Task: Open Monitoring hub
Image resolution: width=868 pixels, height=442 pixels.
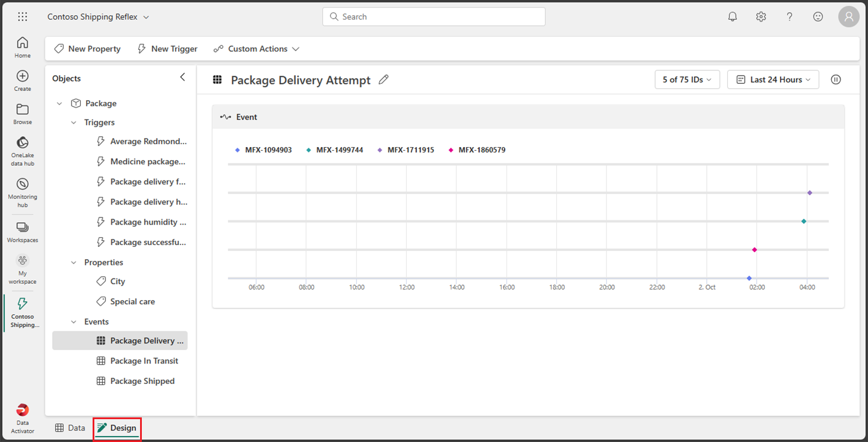Action: [22, 193]
